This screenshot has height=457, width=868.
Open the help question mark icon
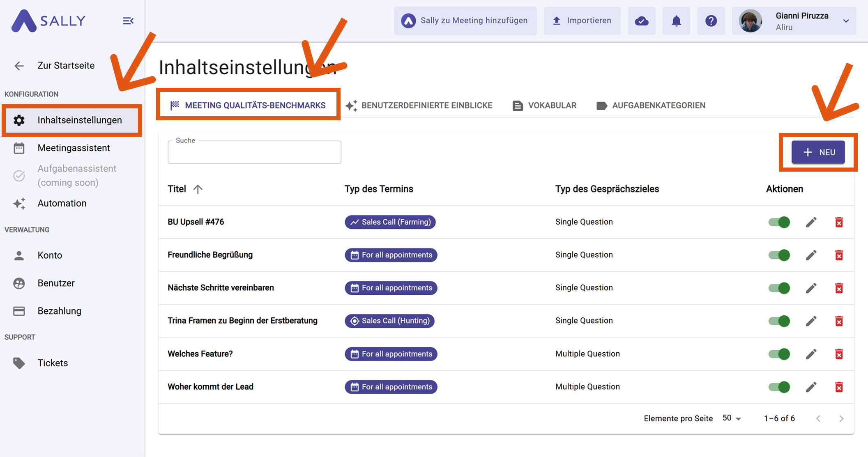[711, 21]
